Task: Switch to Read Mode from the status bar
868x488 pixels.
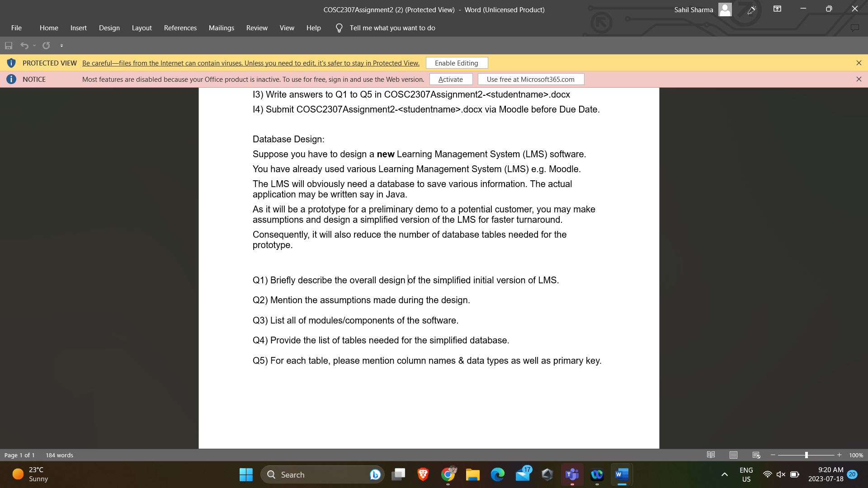Action: [x=711, y=455]
